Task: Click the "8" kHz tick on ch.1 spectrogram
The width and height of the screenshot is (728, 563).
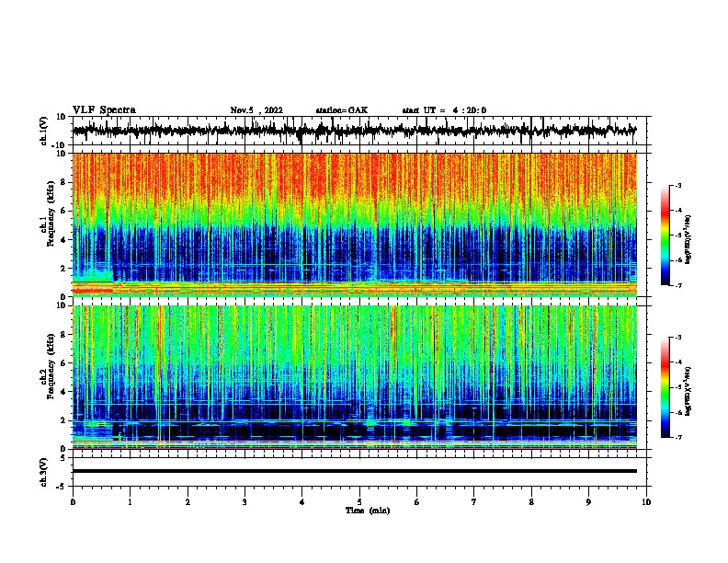Action: pos(63,182)
